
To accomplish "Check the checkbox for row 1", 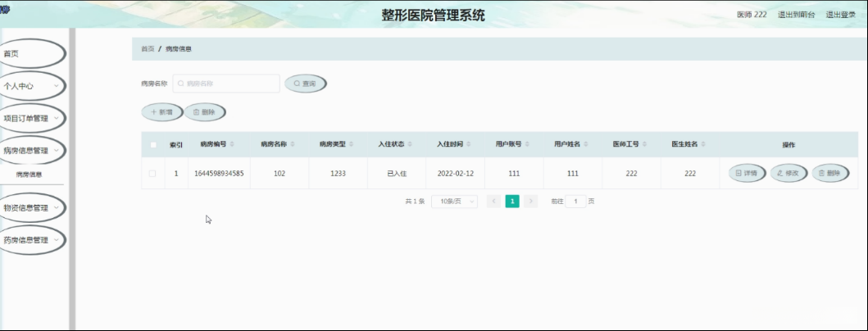I will click(152, 173).
